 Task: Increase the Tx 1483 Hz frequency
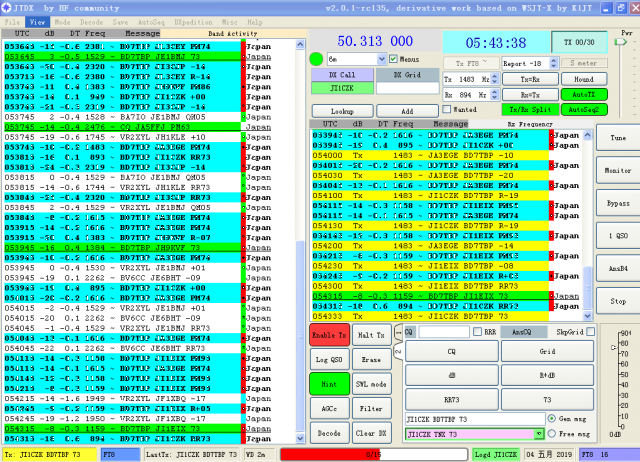pyautogui.click(x=494, y=76)
